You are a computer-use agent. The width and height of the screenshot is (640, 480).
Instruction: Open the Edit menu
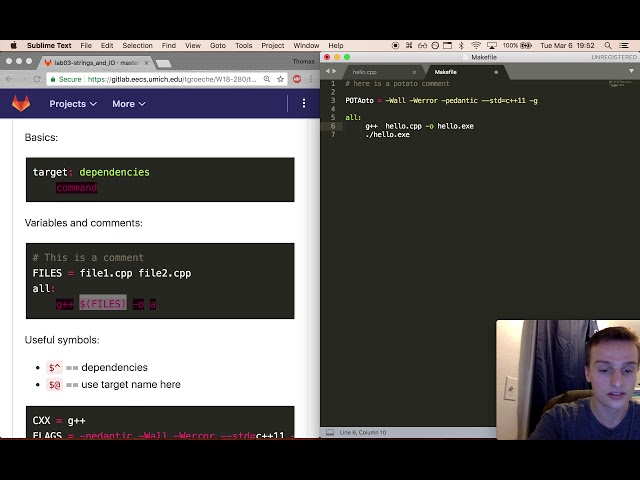point(107,46)
